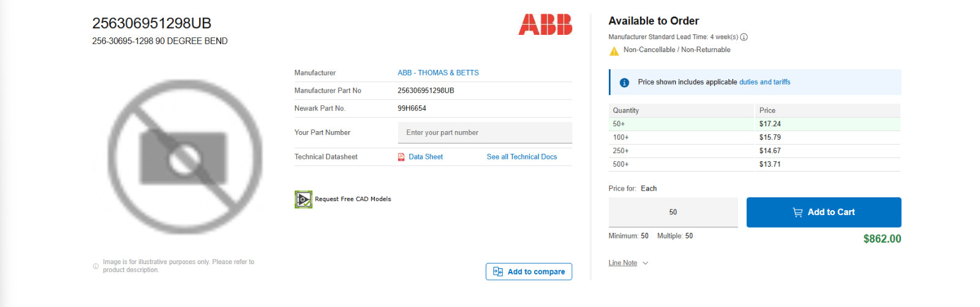Click Non-Cancellable / Non-Returnable notice
This screenshot has width=980, height=307.
(677, 50)
